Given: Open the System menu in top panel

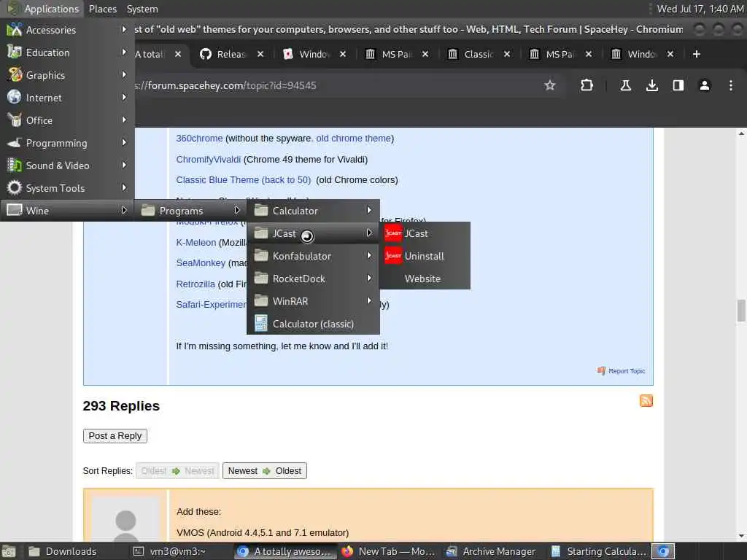Looking at the screenshot, I should point(142,9).
